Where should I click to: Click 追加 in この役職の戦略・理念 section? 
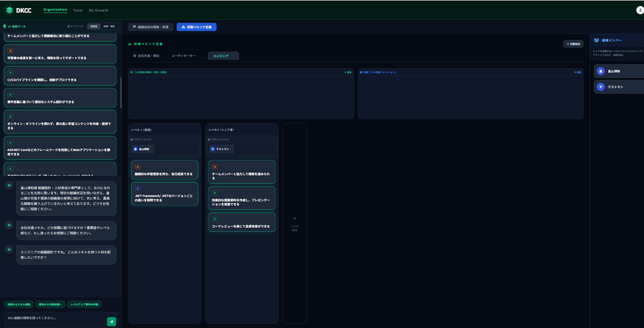pos(348,72)
